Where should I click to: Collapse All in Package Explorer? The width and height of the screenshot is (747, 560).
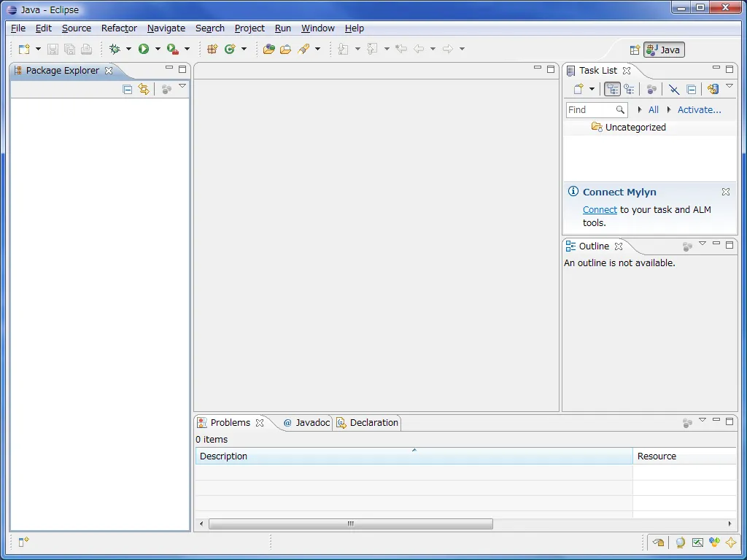coord(127,89)
